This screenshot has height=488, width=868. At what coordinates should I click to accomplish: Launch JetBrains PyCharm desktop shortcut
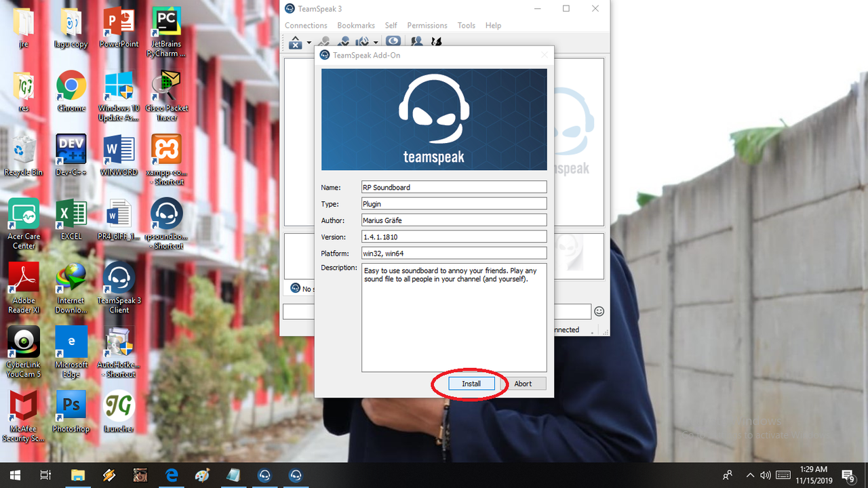pos(166,33)
